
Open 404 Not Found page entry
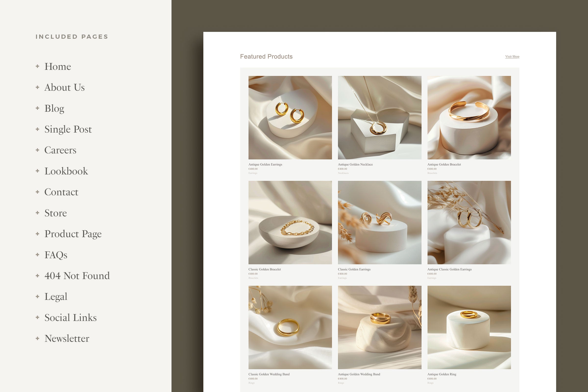(x=77, y=276)
